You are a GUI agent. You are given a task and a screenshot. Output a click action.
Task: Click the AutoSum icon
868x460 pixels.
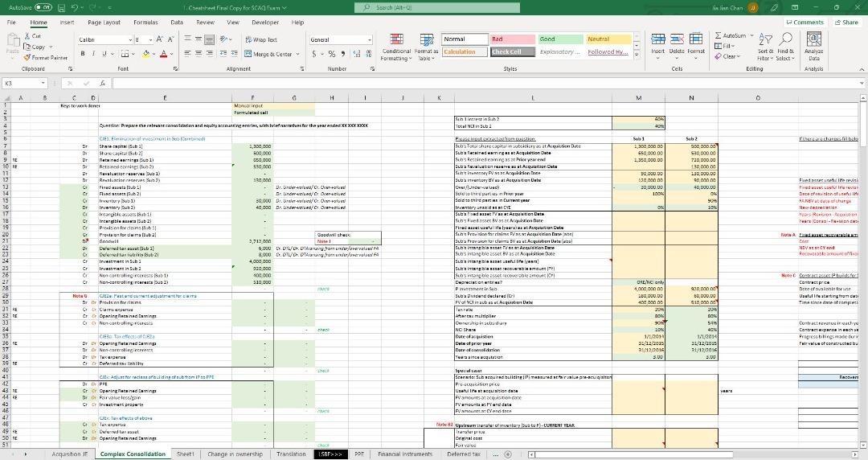(733, 36)
